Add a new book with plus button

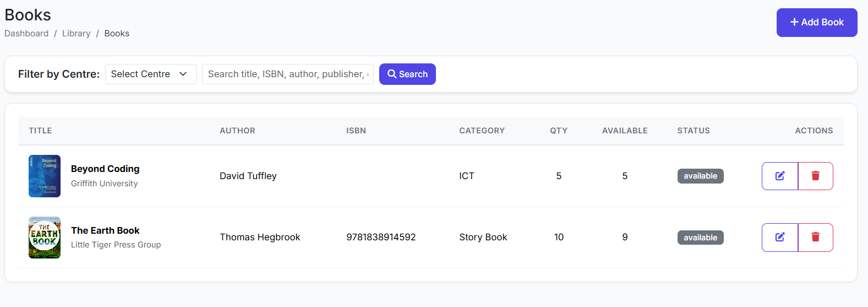coord(817,23)
